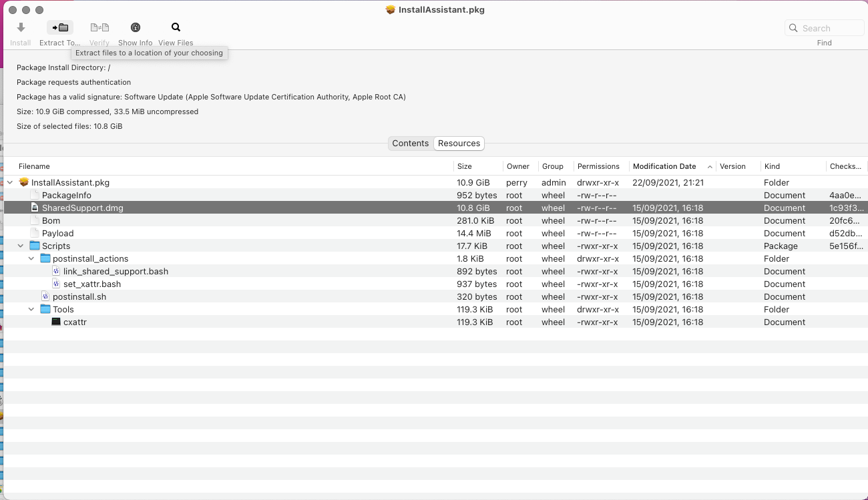Select the link_shared_support.bash filename
Screen dimensions: 868x500
(x=116, y=271)
